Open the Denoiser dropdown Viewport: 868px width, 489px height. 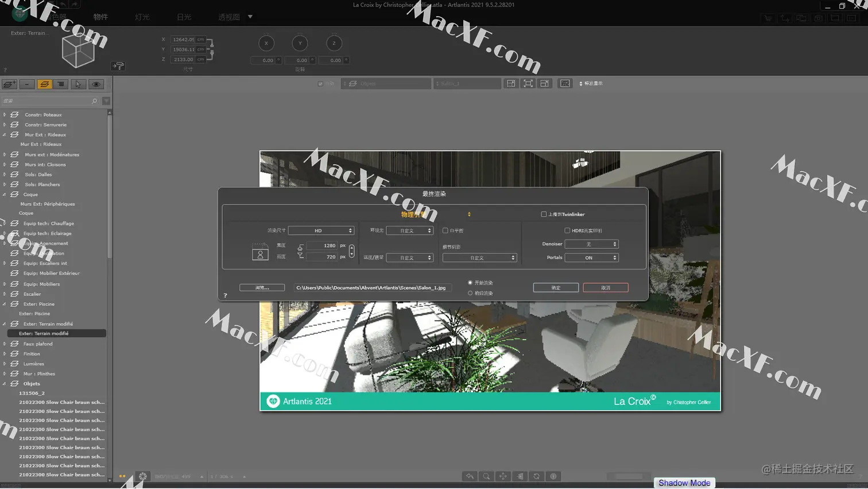(591, 244)
